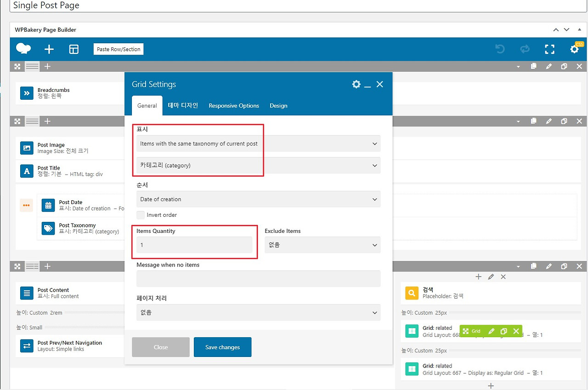Collapse the WPBakery Page Builder panel

pyautogui.click(x=579, y=30)
